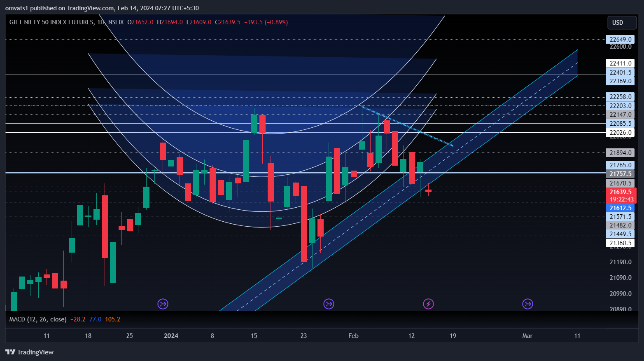644x361 pixels.
Task: Click the low value L21609.0
Action: (x=199, y=22)
